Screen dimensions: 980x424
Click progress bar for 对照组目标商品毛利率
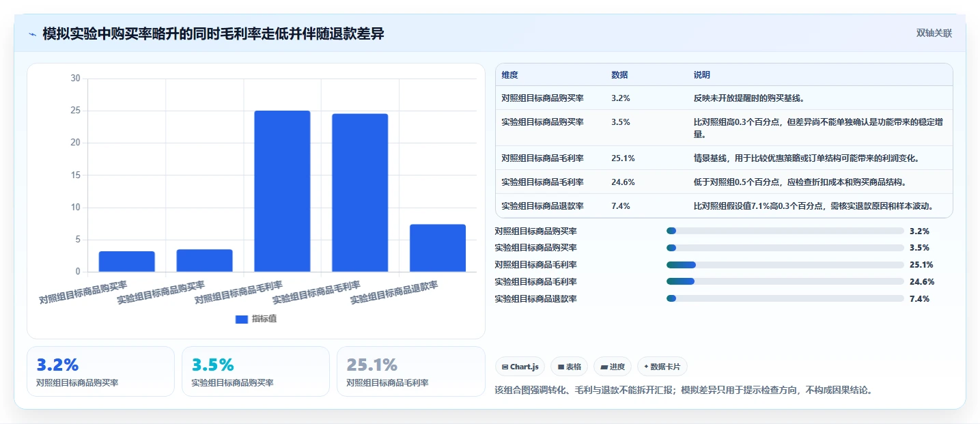point(785,265)
